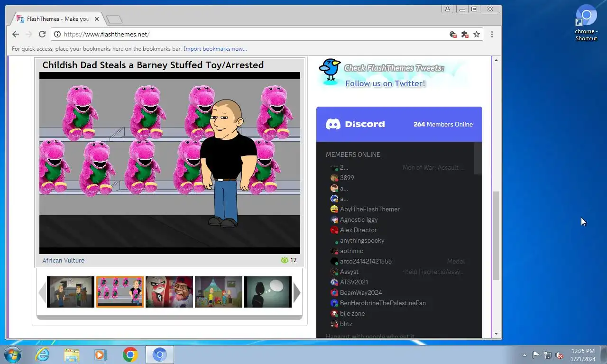The height and width of the screenshot is (364, 607).
Task: Click the Discord member list scrollbar
Action: tap(478, 159)
